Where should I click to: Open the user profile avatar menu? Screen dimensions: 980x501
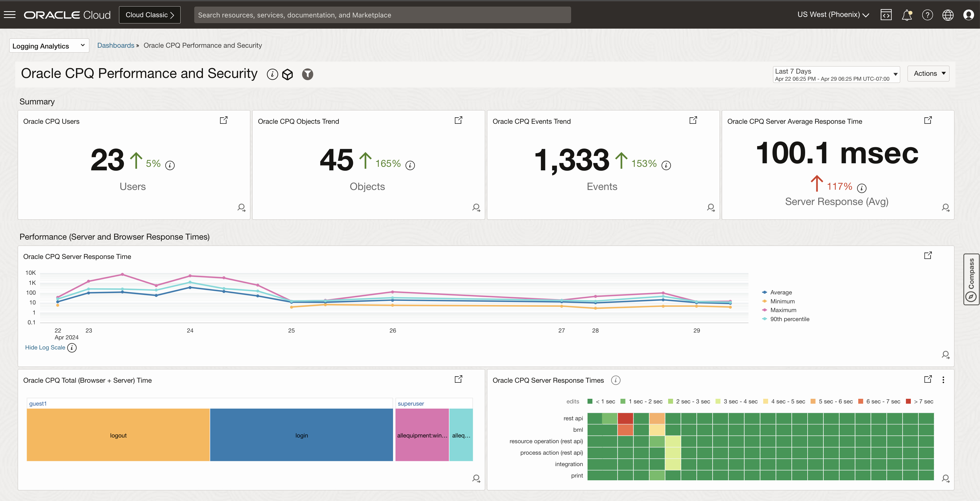tap(968, 15)
